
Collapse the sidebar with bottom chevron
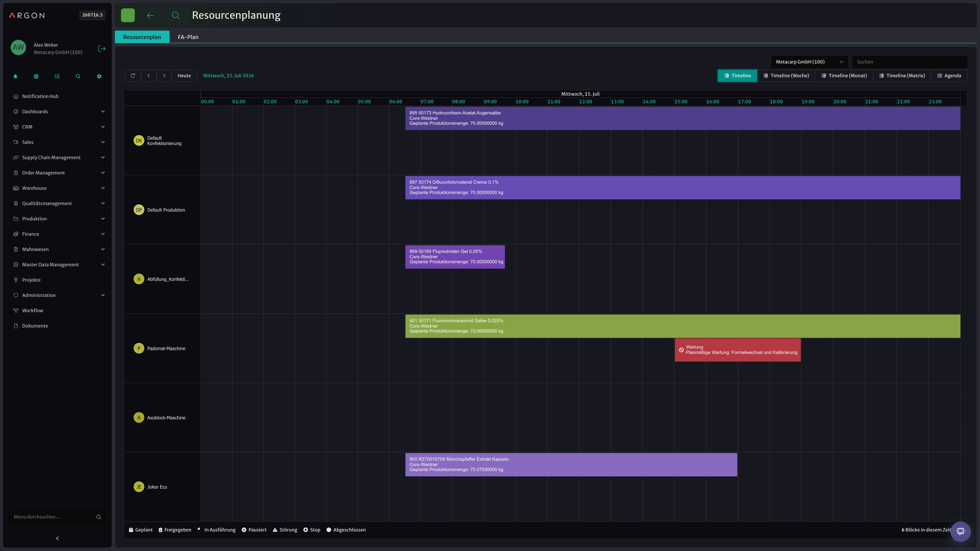pos(57,538)
